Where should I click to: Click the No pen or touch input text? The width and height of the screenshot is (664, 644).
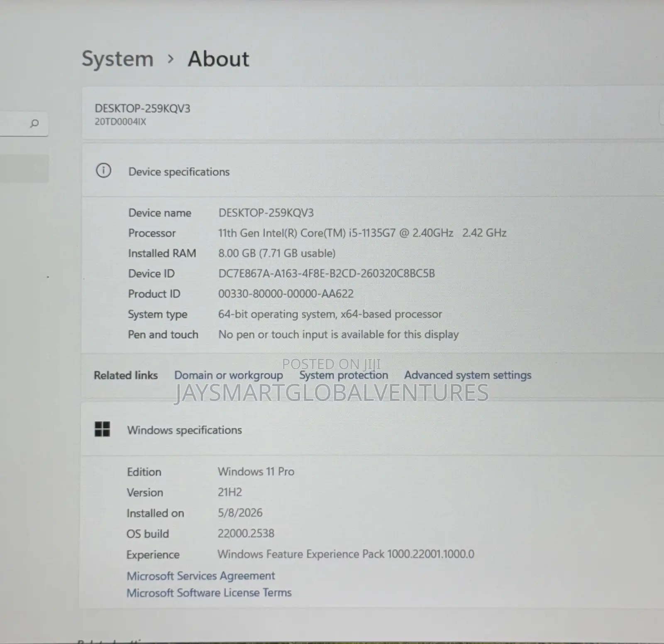tap(339, 334)
